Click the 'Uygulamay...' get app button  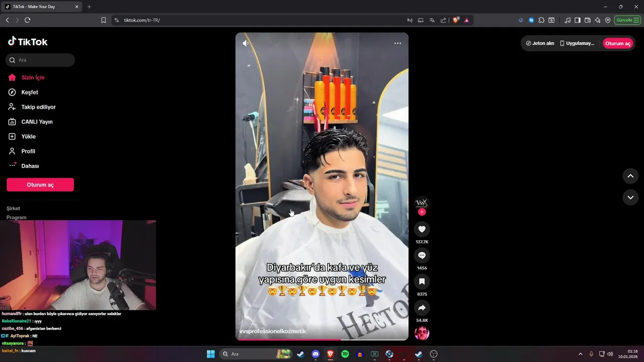[x=577, y=43]
